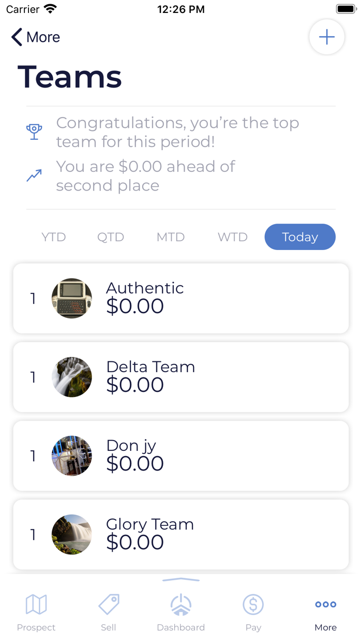Tap the Don jy team avatar

[72, 456]
